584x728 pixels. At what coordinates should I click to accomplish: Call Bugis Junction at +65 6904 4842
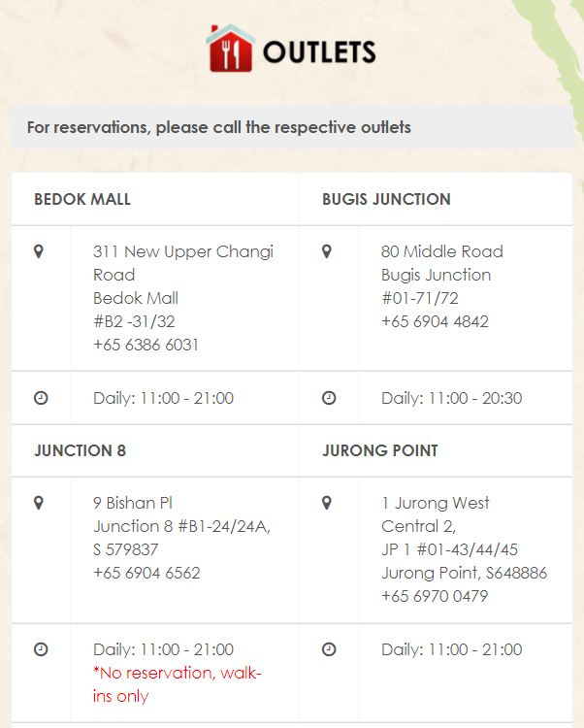[435, 321]
